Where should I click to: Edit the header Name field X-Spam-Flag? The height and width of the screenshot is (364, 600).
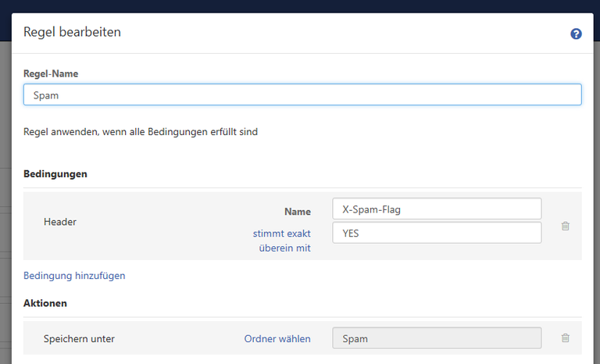pos(437,209)
